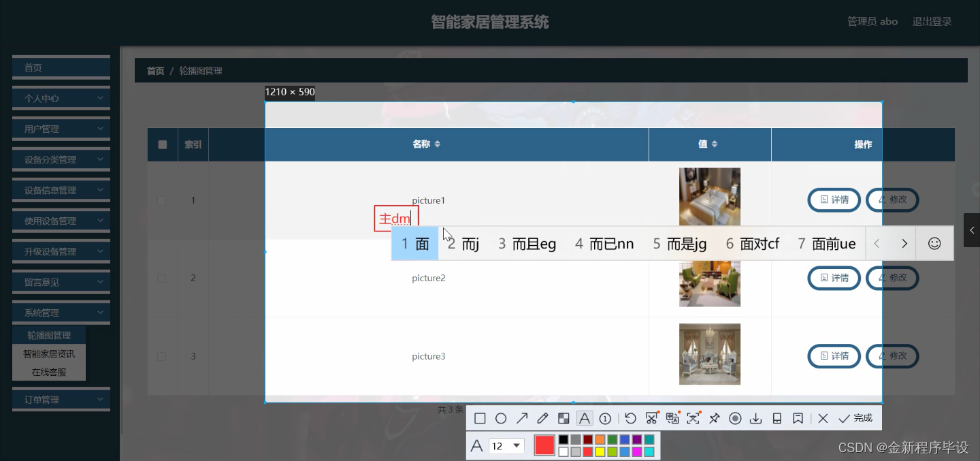Check the checkbox beside picture3
980x461 pixels.
[161, 356]
